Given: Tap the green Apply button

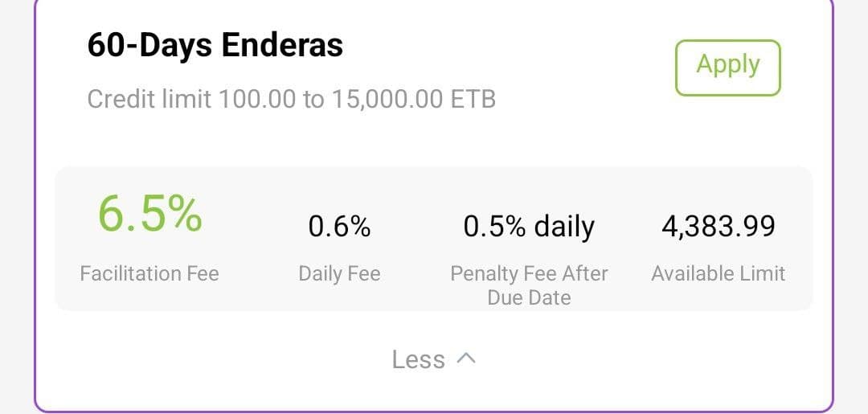Looking at the screenshot, I should [727, 68].
